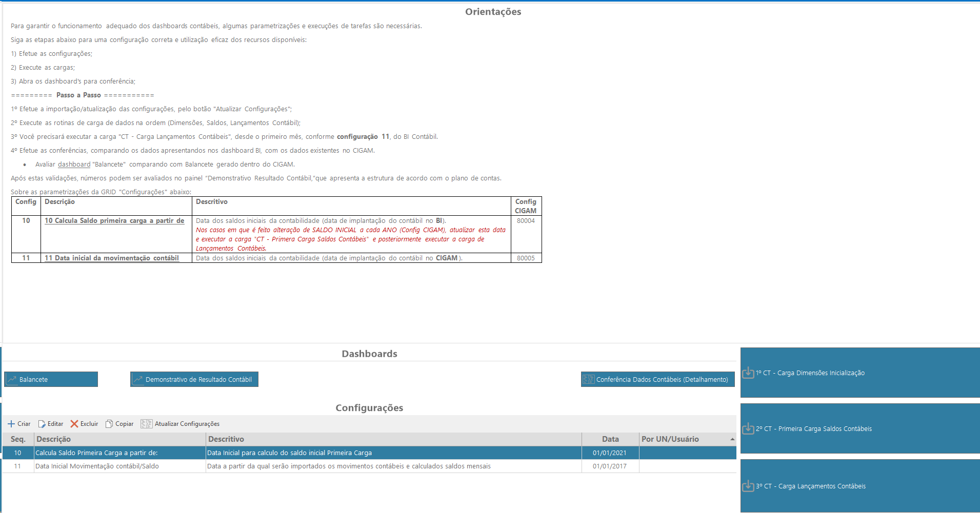Choose Copiar in the Configurações toolbar
Screen dimensions: 980x513
pyautogui.click(x=119, y=424)
